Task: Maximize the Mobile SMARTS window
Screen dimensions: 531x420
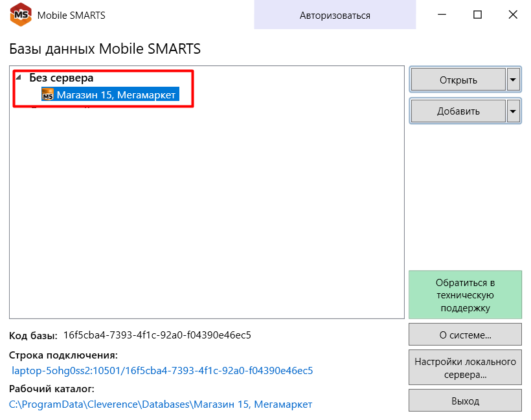Action: (477, 14)
